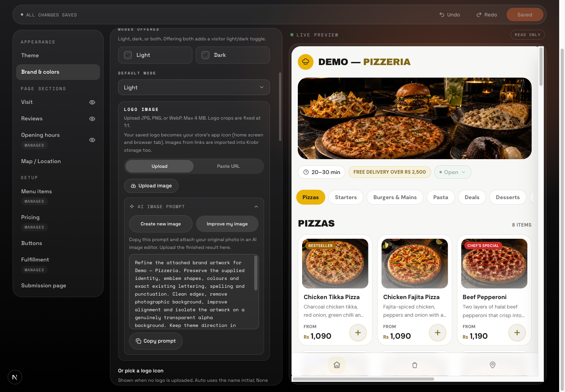Switch to the Upload tab
The height and width of the screenshot is (392, 565).
point(160,166)
